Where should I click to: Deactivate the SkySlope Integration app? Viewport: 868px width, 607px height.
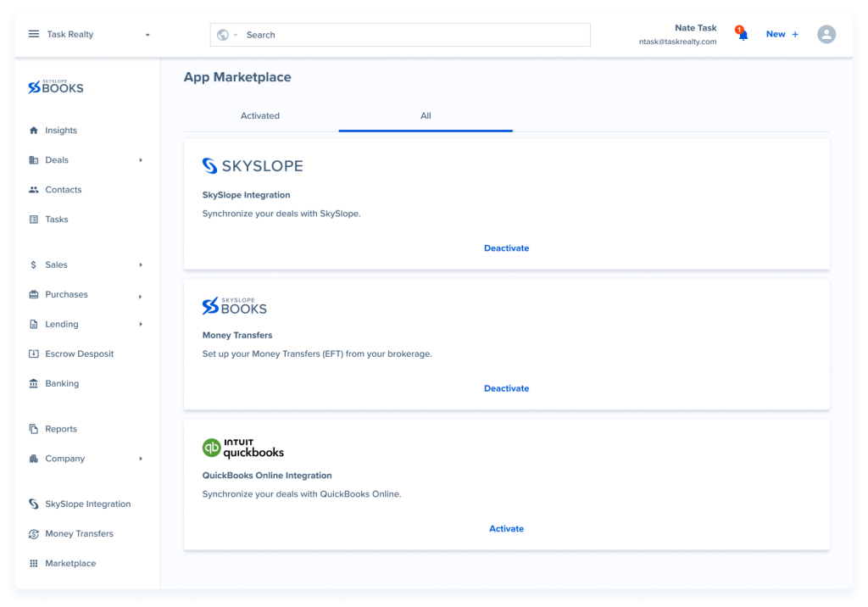coord(506,248)
